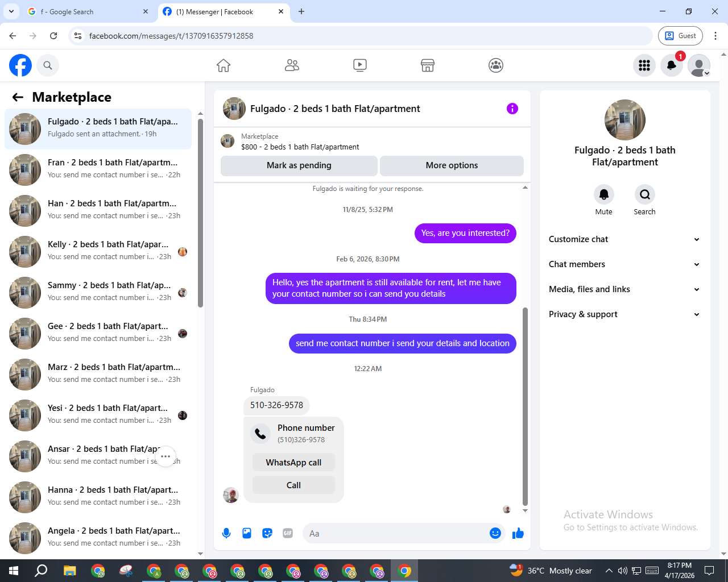Viewport: 728px width, 582px height.
Task: Attach a photo using the image icon
Action: (247, 533)
